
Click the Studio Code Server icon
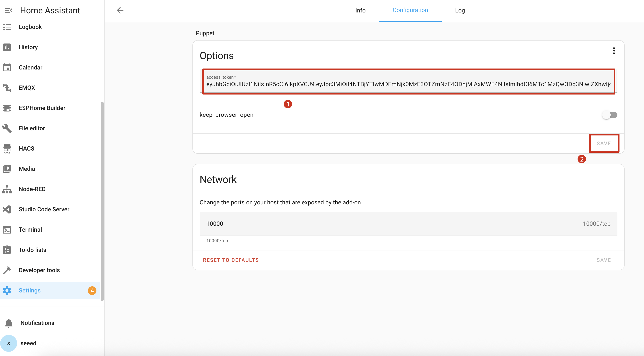[x=7, y=209]
